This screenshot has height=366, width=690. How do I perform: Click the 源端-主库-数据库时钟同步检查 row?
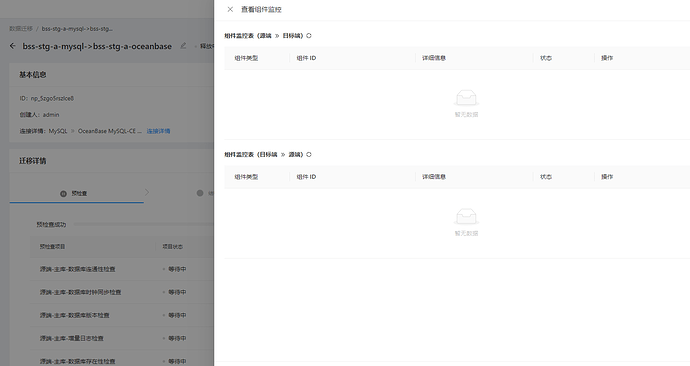122,292
